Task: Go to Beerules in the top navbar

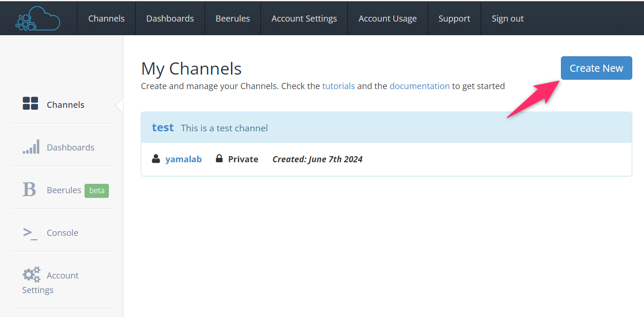Action: (233, 19)
